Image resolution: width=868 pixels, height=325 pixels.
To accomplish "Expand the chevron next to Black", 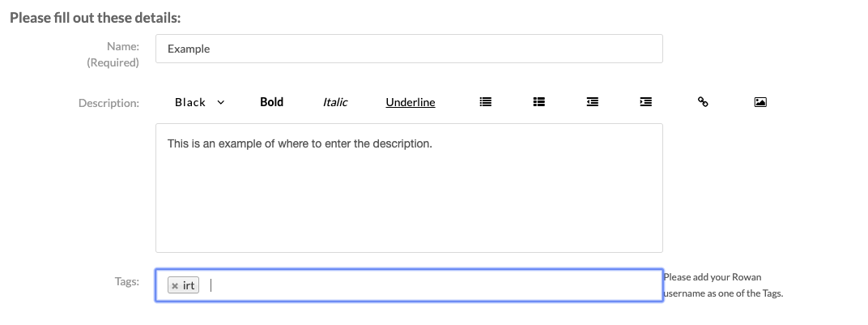I will (220, 102).
